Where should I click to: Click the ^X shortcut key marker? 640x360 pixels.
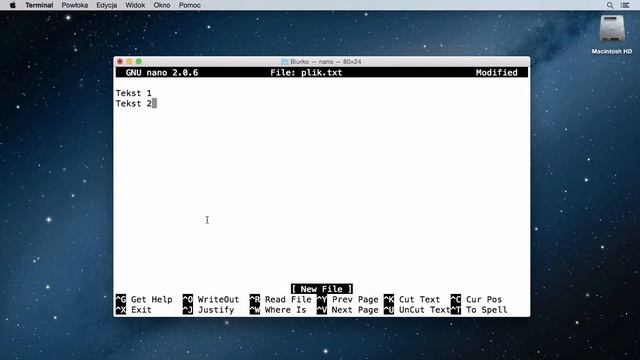pos(121,310)
